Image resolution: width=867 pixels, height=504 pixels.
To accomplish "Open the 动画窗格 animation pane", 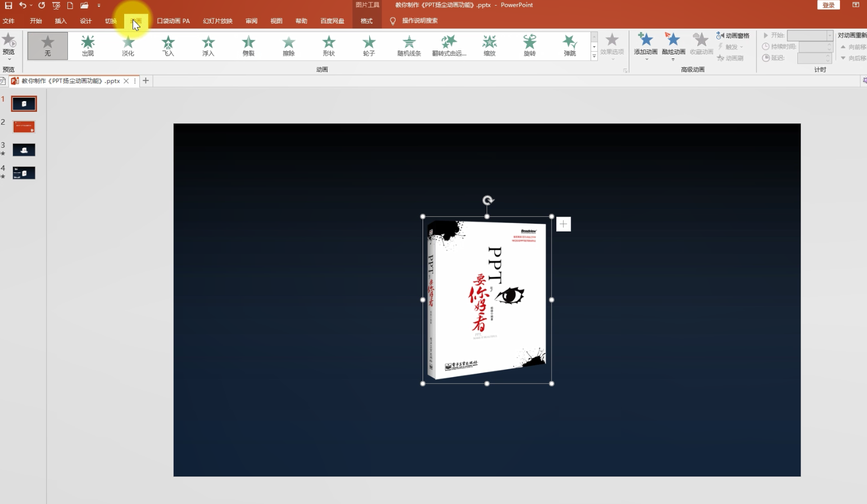I will pyautogui.click(x=733, y=35).
